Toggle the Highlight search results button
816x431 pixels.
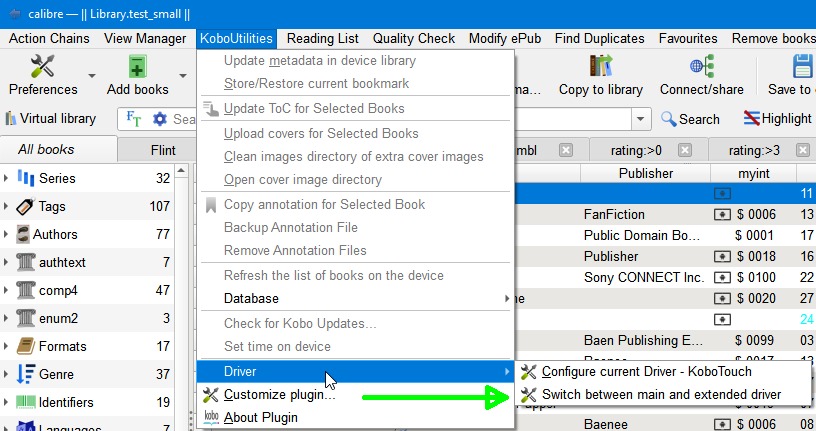[x=777, y=119]
